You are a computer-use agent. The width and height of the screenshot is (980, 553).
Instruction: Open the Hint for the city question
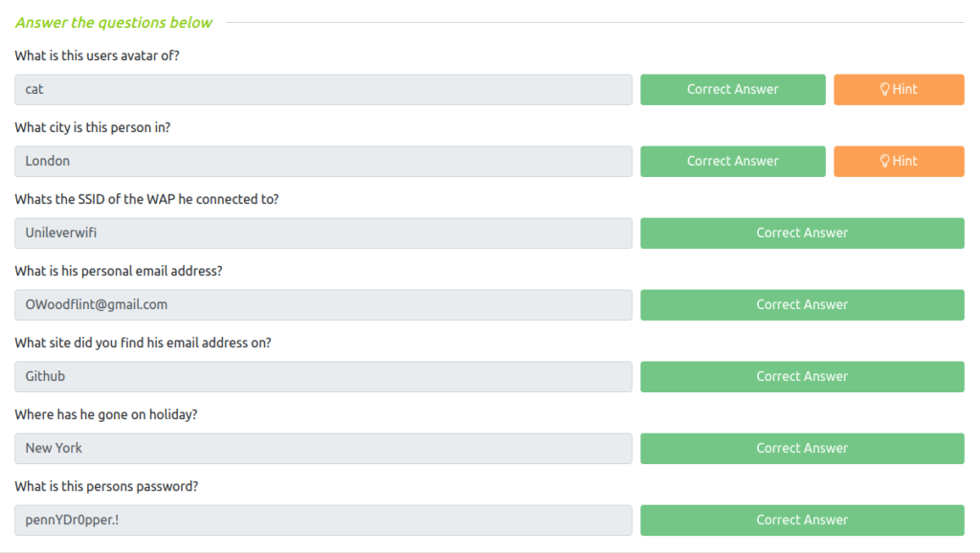(x=899, y=162)
